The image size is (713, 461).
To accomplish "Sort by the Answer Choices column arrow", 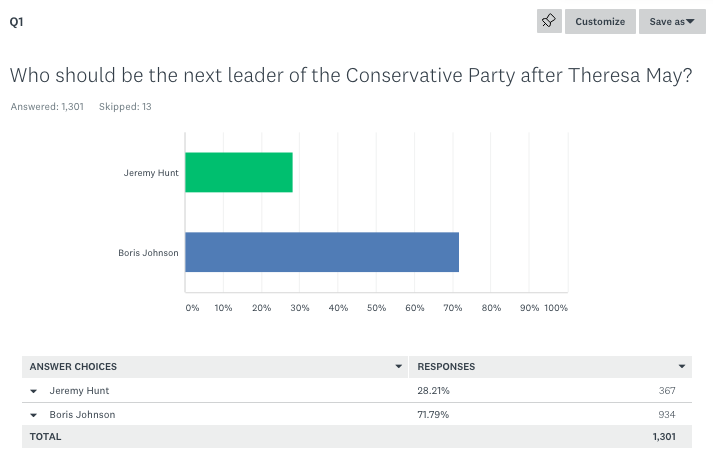I will 399,367.
